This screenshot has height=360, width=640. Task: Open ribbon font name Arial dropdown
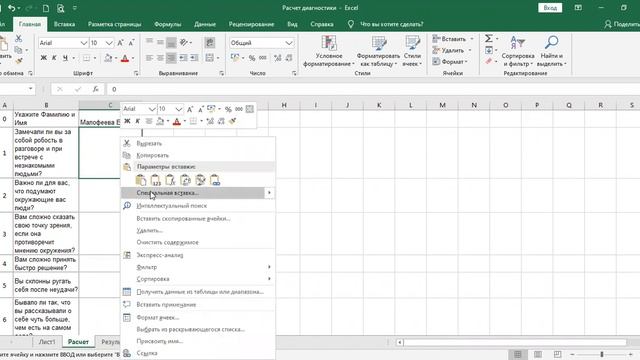84,43
